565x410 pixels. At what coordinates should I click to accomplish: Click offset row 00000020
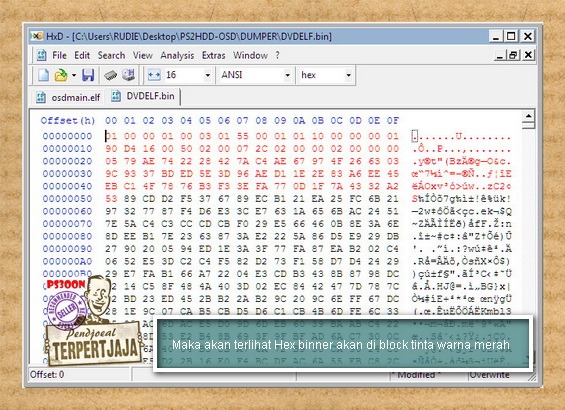pos(67,161)
